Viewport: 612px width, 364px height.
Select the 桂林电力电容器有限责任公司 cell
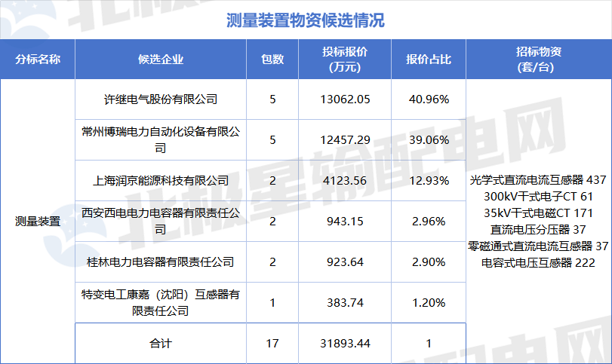tap(161, 262)
